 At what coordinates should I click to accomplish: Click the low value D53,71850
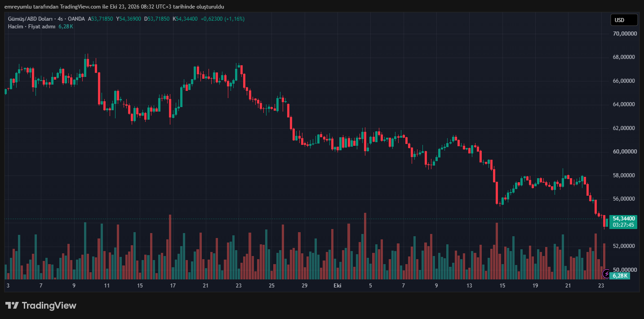[157, 19]
